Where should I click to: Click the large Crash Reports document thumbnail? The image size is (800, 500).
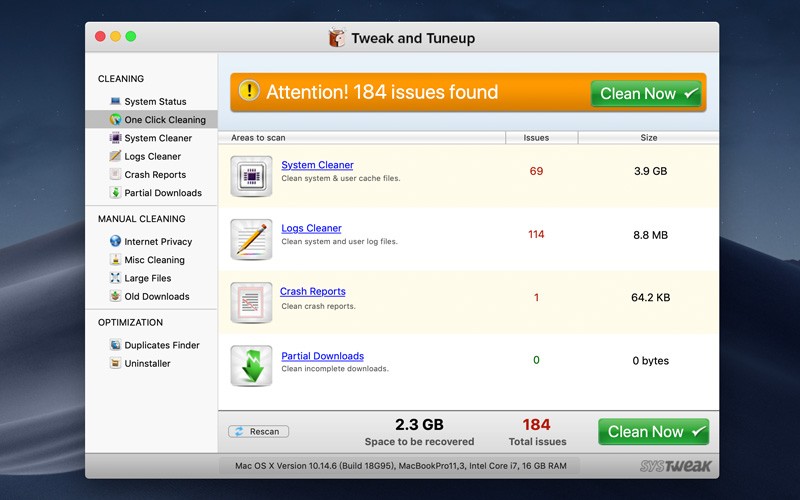pyautogui.click(x=251, y=303)
